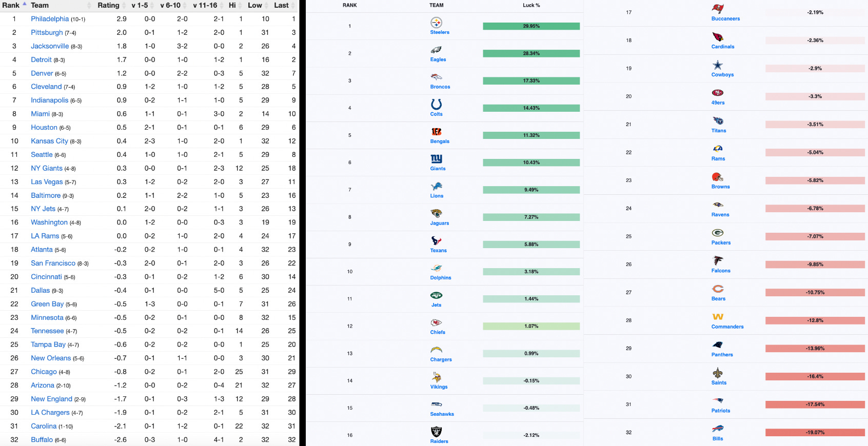Click the Falcons team logo

(x=718, y=260)
